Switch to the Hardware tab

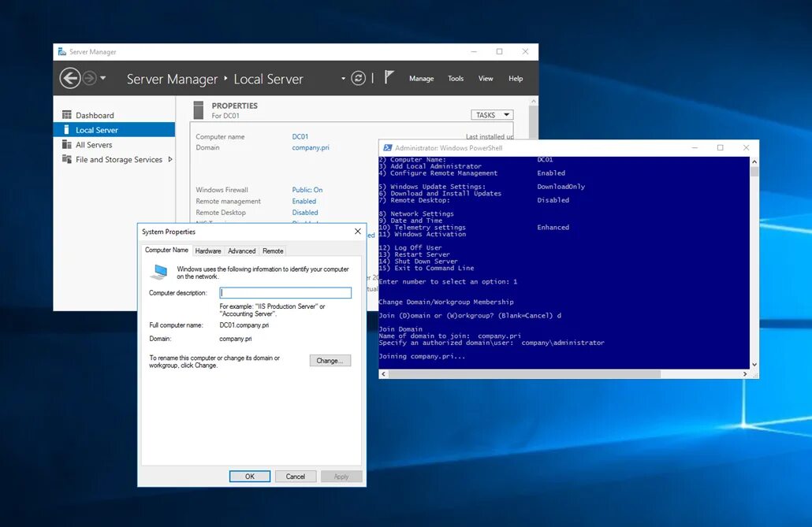208,251
